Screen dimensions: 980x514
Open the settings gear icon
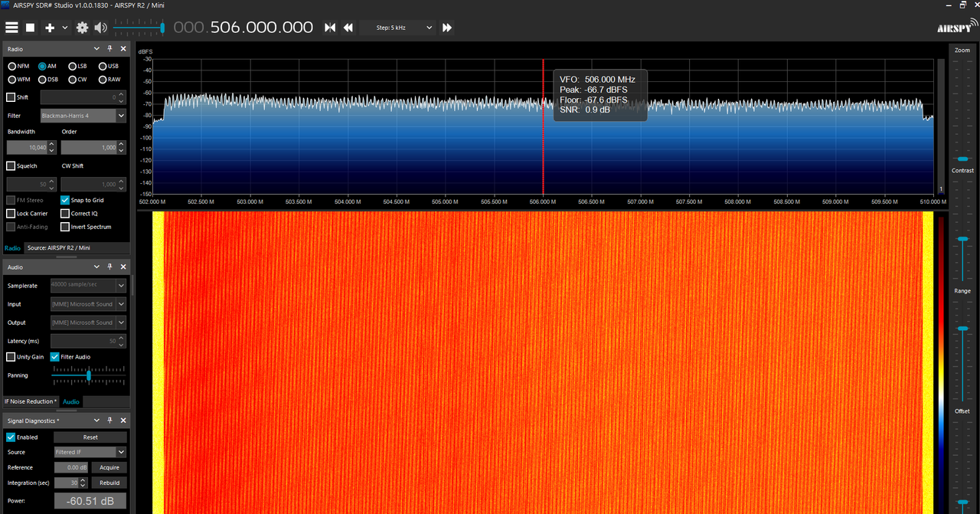[x=82, y=28]
